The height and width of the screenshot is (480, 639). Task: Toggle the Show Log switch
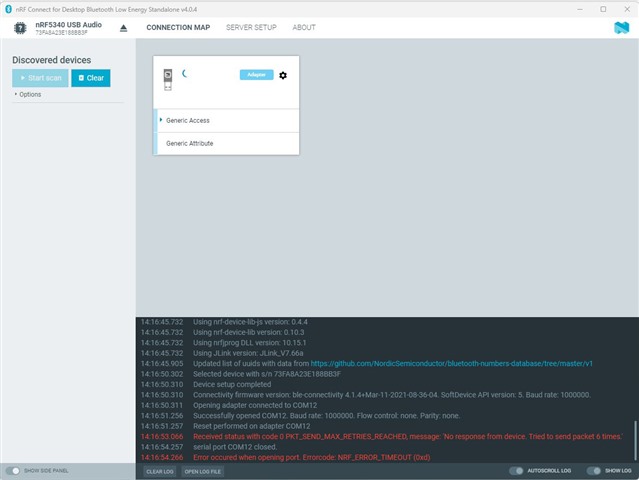click(x=593, y=471)
